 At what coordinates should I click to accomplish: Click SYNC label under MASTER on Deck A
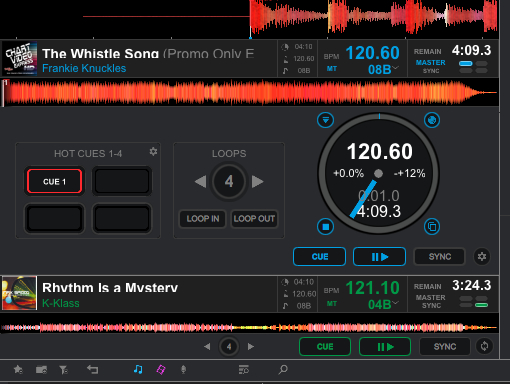[431, 71]
